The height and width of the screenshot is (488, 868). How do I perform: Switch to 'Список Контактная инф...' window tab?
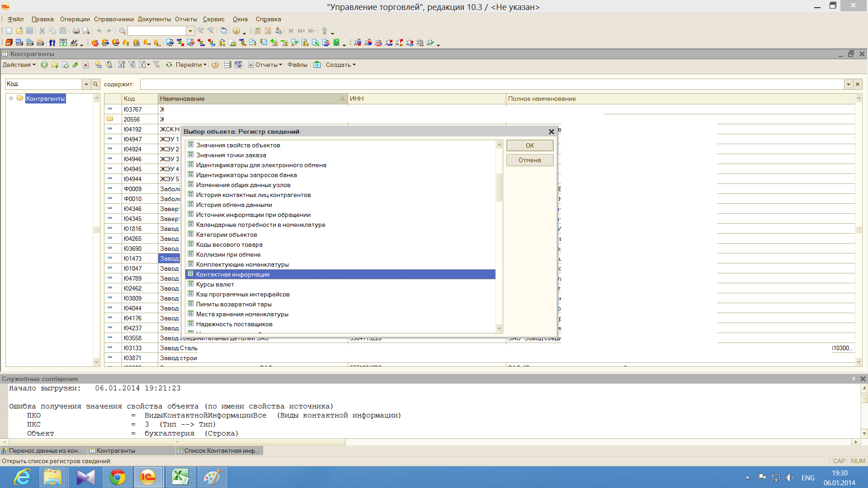coord(219,450)
